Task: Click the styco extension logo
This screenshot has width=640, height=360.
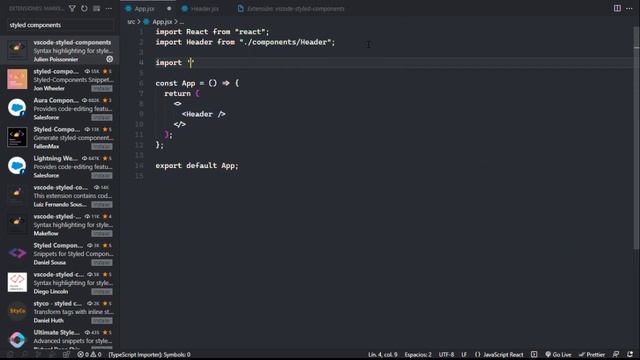Action: [17, 311]
